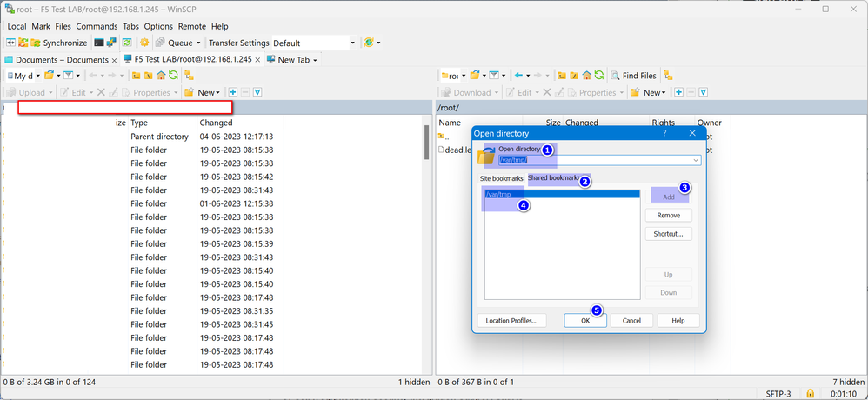868x400 pixels.
Task: Open the terminal console icon
Action: click(x=100, y=43)
